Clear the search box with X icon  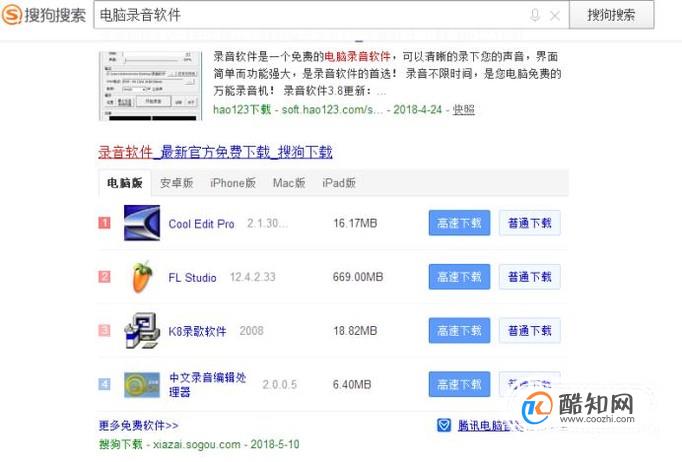pos(555,16)
